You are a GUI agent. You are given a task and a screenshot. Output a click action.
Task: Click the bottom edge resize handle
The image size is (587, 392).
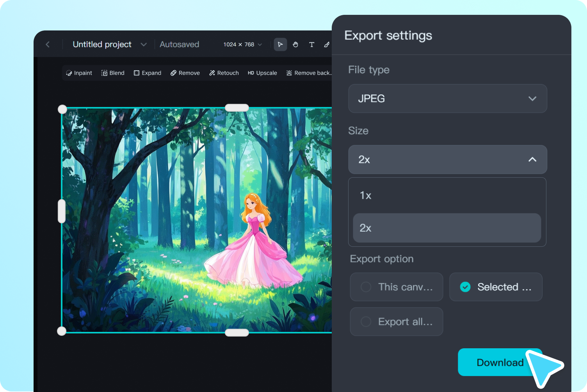[x=237, y=333]
